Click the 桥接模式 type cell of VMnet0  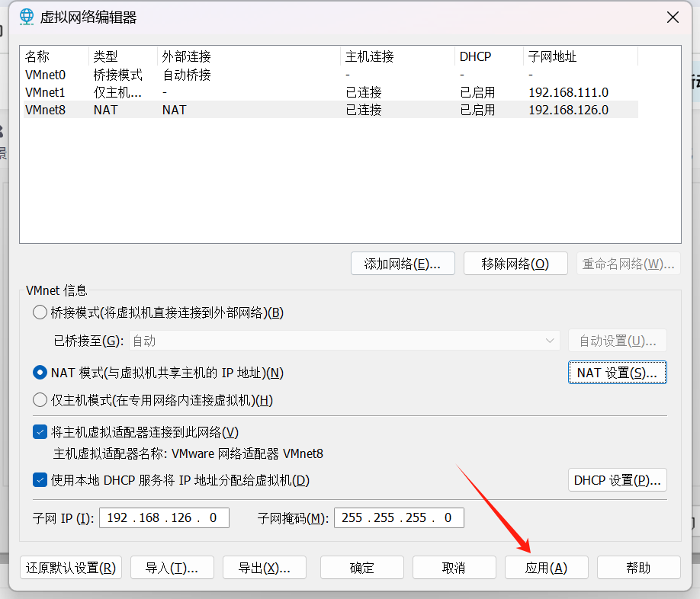(118, 75)
